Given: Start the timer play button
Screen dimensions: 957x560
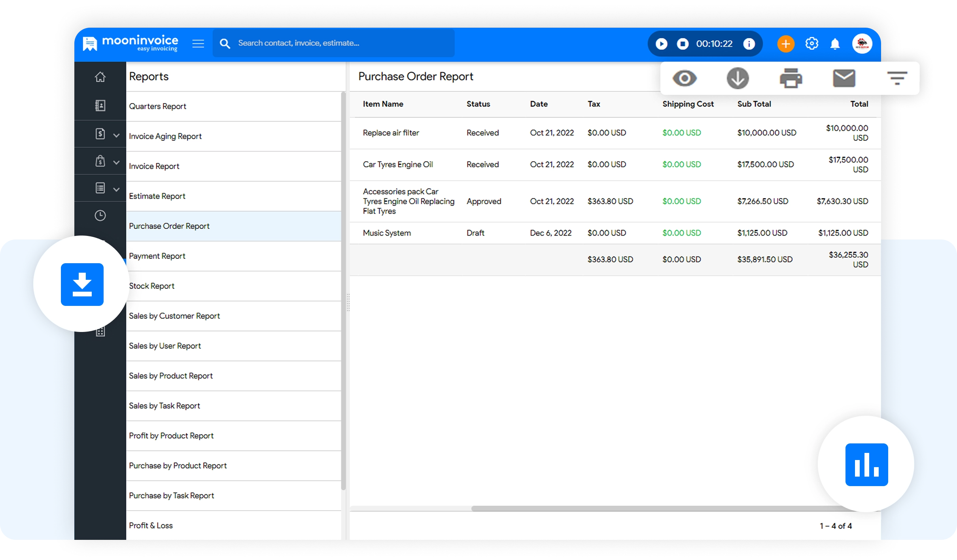Looking at the screenshot, I should [662, 43].
